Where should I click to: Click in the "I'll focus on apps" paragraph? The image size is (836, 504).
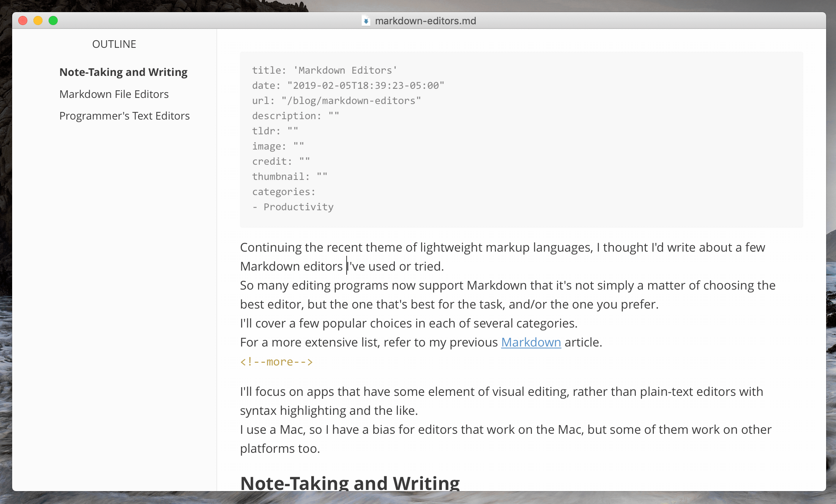click(x=501, y=392)
